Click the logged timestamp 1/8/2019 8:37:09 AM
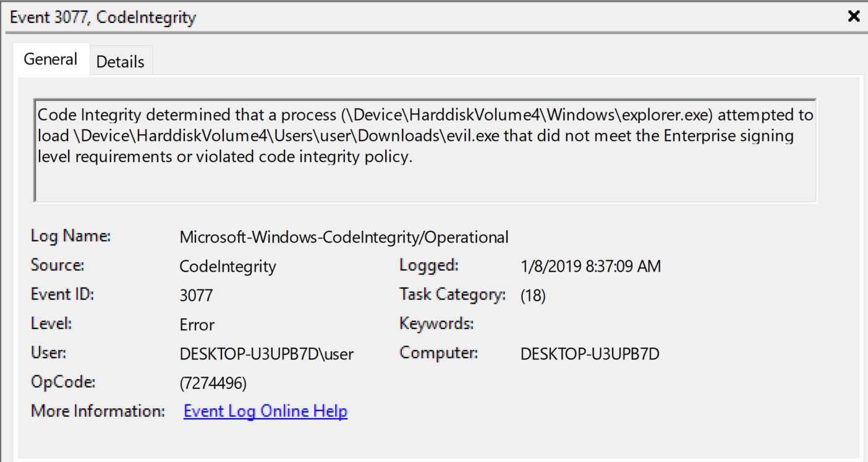Viewport: 868px width, 462px height. (590, 267)
